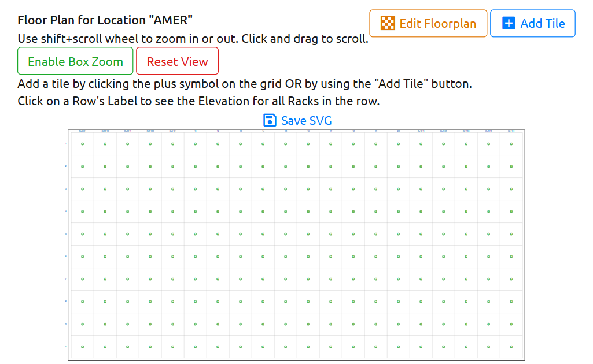This screenshot has height=364, width=593.
Task: Add tile at row 1, first column plus
Action: 82,144
